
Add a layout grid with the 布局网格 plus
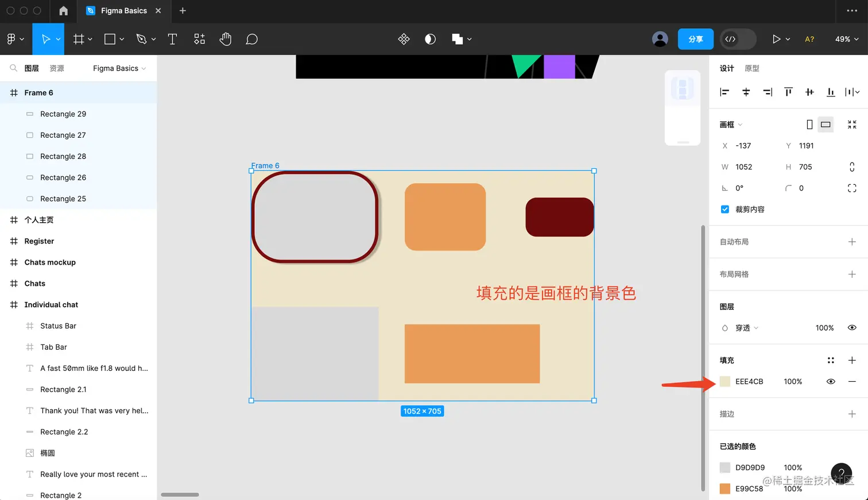click(852, 274)
